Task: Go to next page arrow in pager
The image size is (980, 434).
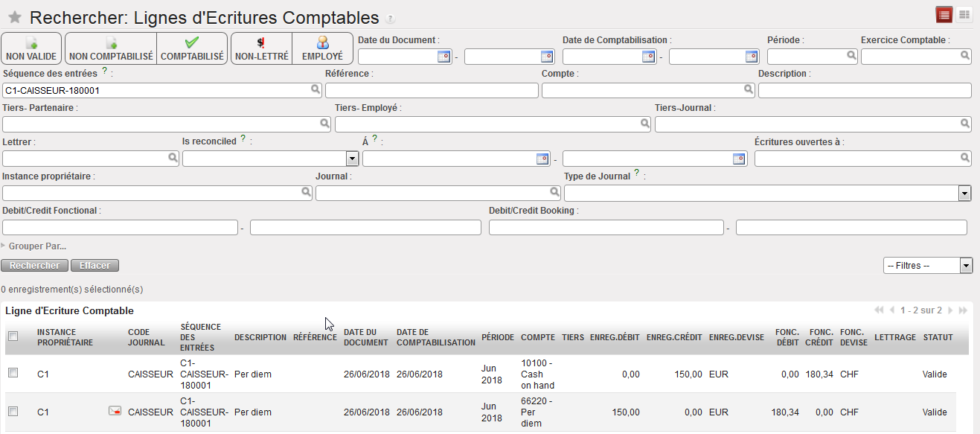Action: pos(950,310)
